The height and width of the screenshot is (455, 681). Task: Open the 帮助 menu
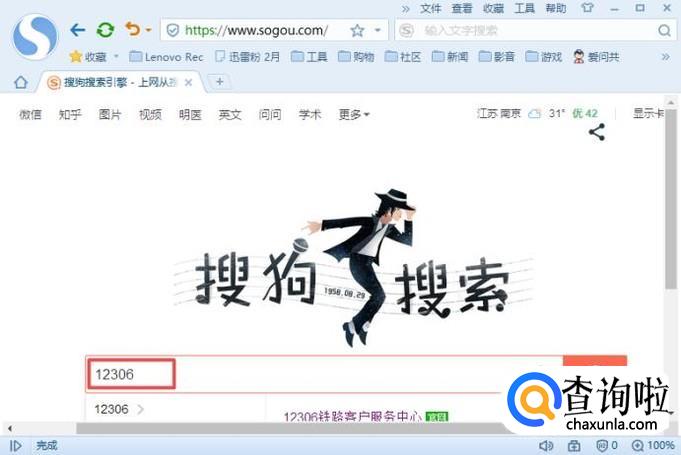556,8
